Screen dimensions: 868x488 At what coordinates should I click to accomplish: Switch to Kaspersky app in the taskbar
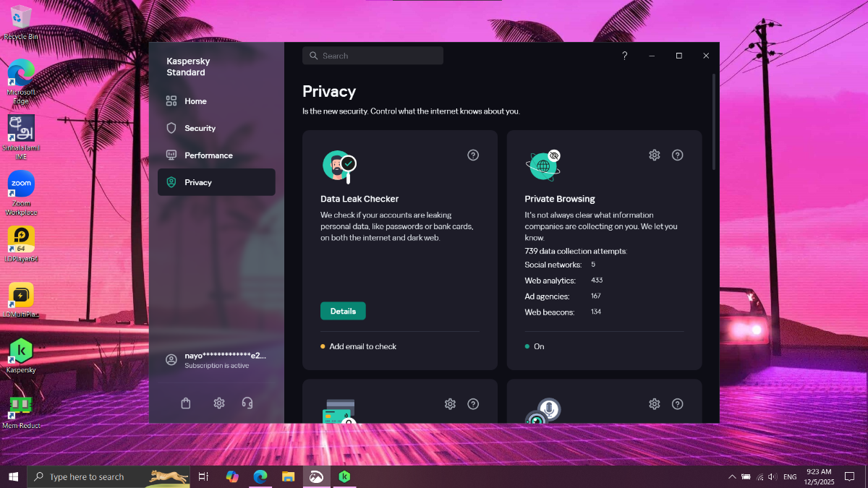345,476
